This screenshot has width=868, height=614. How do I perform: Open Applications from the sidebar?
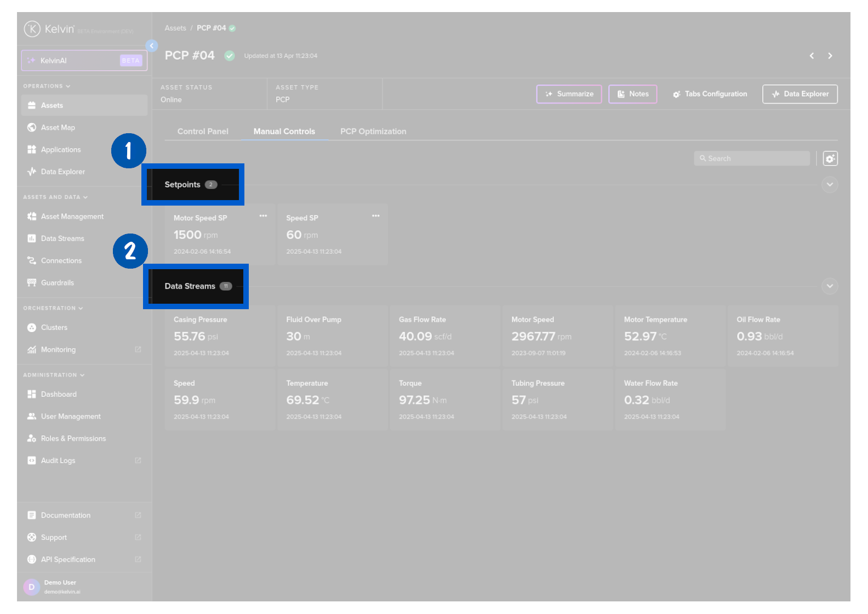tap(60, 150)
